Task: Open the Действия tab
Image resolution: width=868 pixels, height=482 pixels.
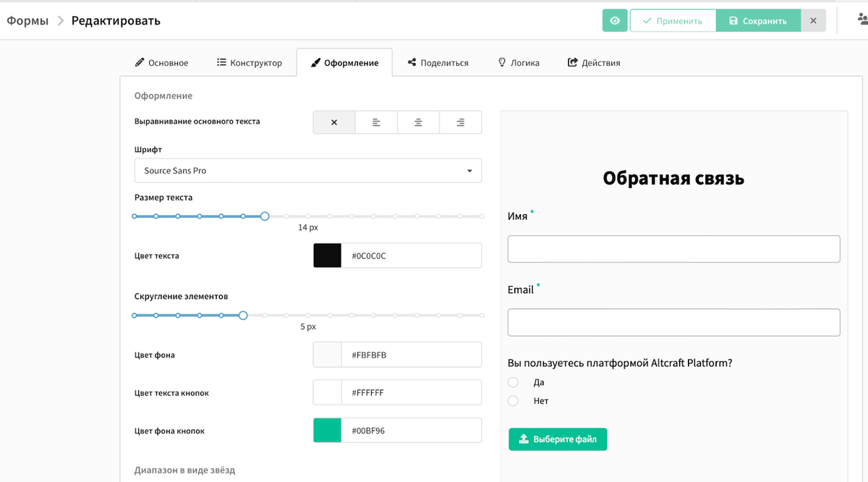Action: (594, 63)
